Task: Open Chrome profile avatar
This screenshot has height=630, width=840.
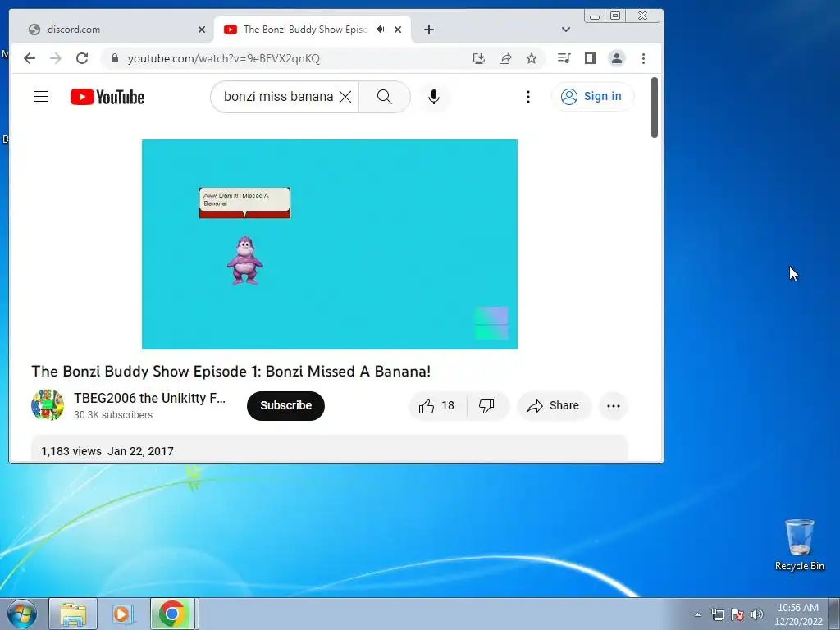Action: click(x=617, y=58)
